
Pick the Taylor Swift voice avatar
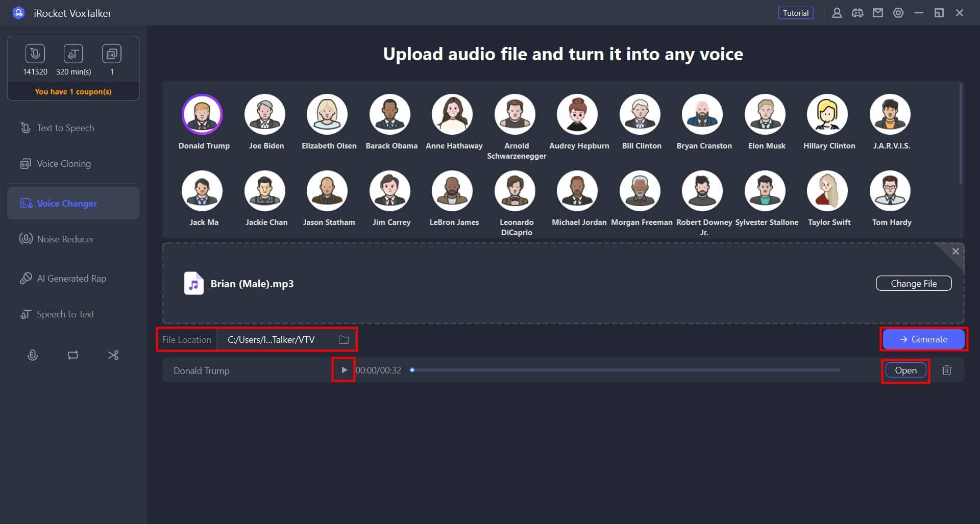pyautogui.click(x=827, y=191)
